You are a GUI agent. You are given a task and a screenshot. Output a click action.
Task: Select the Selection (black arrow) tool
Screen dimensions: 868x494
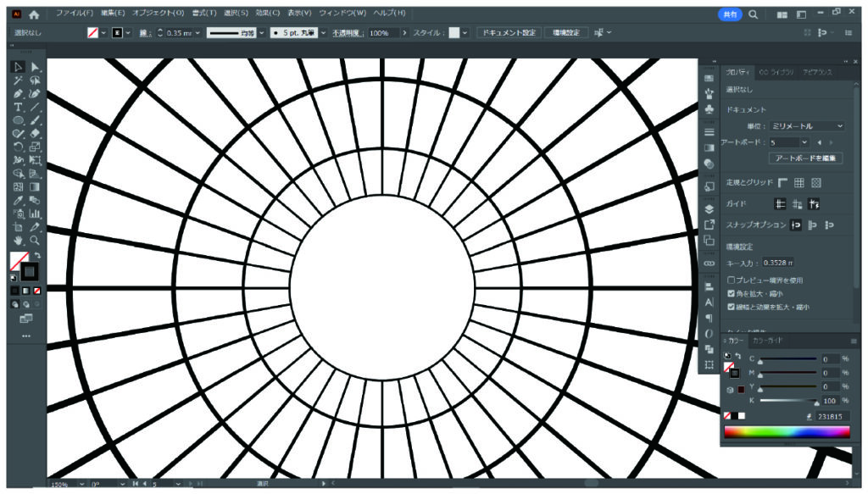[18, 67]
